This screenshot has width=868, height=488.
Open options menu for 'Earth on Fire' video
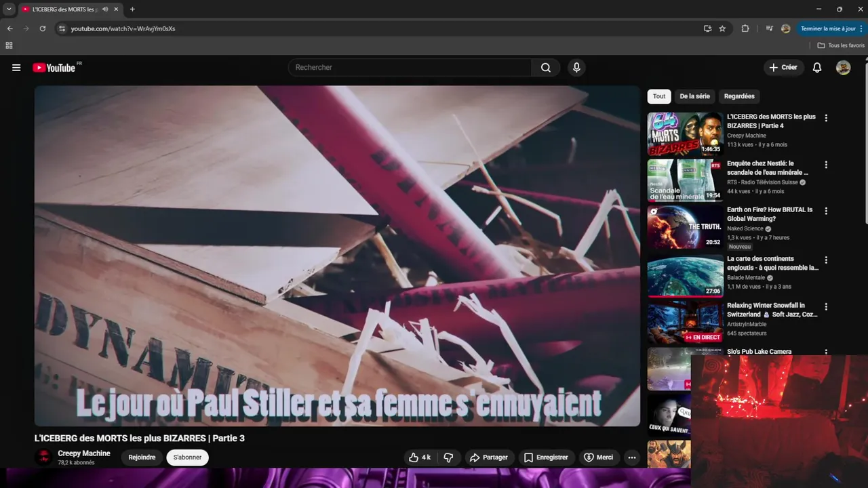[826, 211]
